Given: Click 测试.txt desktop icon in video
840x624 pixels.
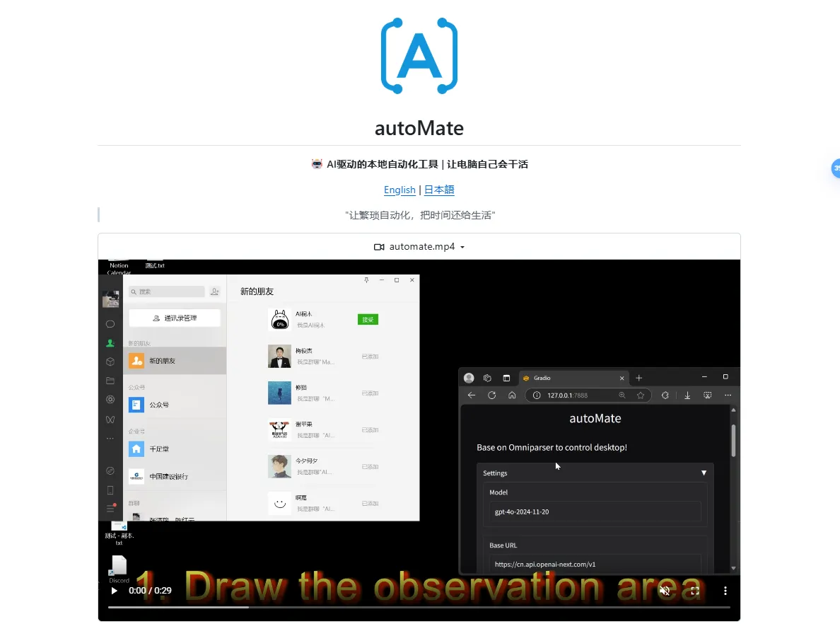Looking at the screenshot, I should (155, 265).
